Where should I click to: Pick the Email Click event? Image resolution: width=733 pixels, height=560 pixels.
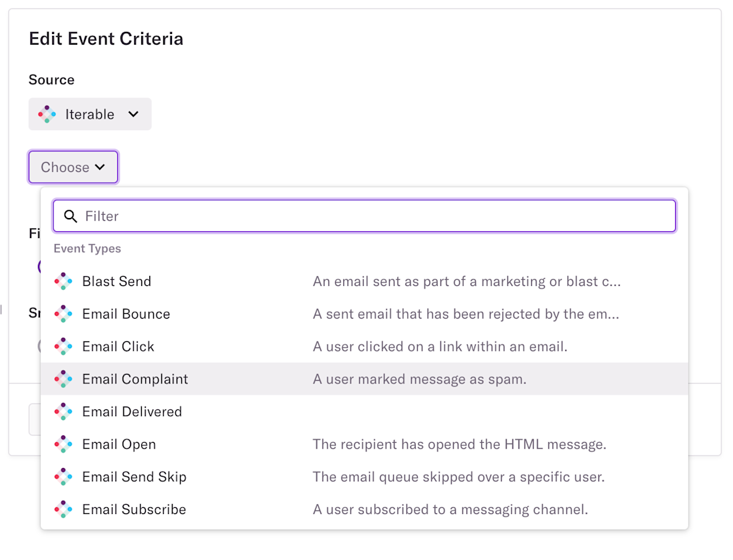point(118,347)
